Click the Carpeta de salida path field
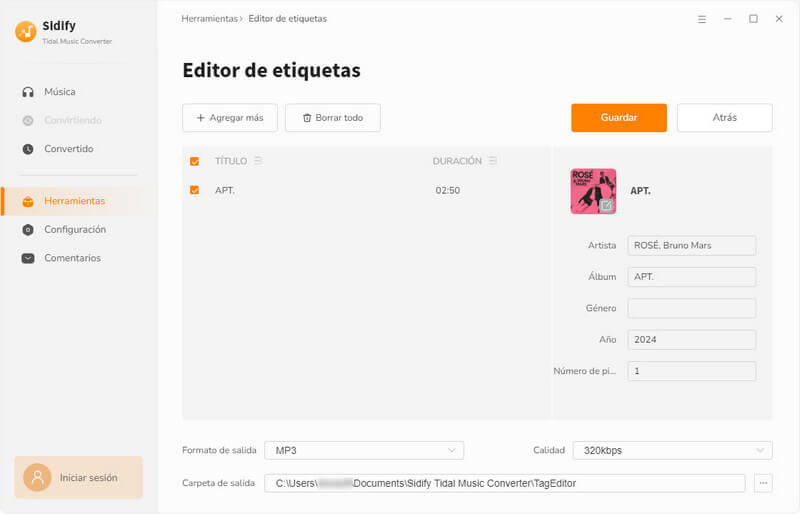The image size is (800, 514). (505, 483)
